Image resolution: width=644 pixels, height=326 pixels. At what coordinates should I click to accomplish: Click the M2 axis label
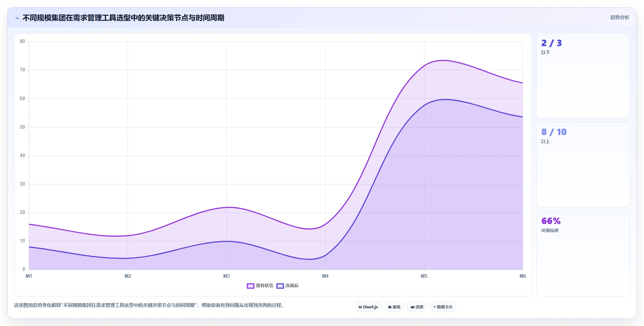click(128, 276)
